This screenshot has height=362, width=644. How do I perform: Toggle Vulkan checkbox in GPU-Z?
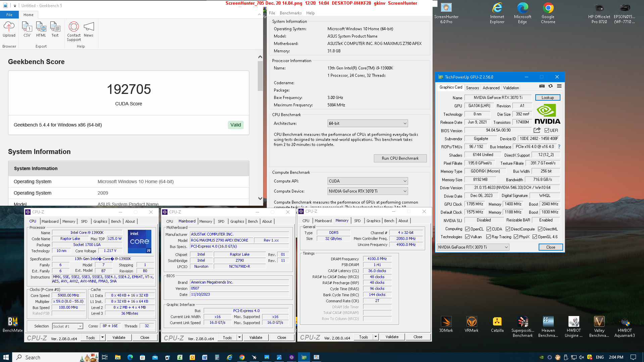pos(467,237)
